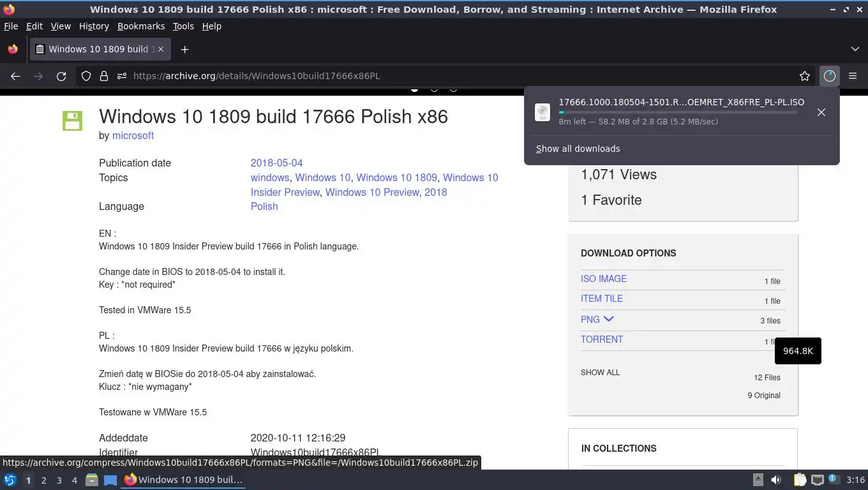Open the volume speaker tray icon
868x490 pixels.
point(776,480)
